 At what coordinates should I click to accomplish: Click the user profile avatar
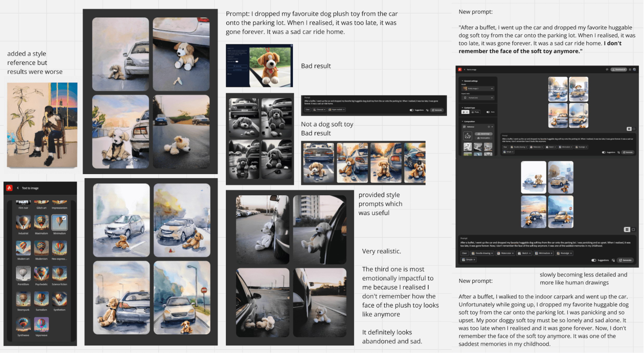click(634, 70)
